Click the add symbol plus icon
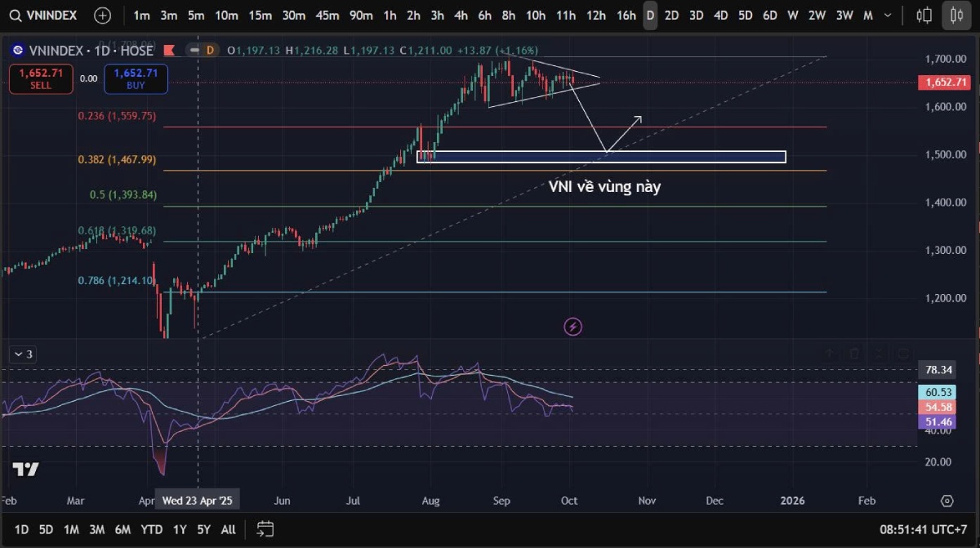This screenshot has height=548, width=980. click(x=102, y=16)
